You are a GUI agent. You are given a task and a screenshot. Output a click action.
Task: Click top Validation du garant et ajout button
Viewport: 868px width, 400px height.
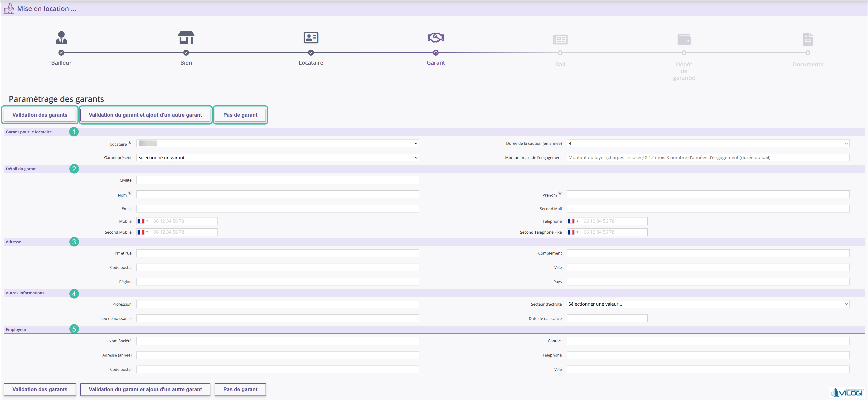(x=145, y=115)
